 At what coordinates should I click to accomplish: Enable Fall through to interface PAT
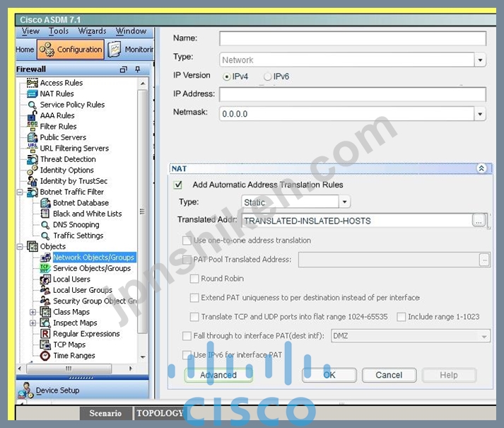(187, 336)
